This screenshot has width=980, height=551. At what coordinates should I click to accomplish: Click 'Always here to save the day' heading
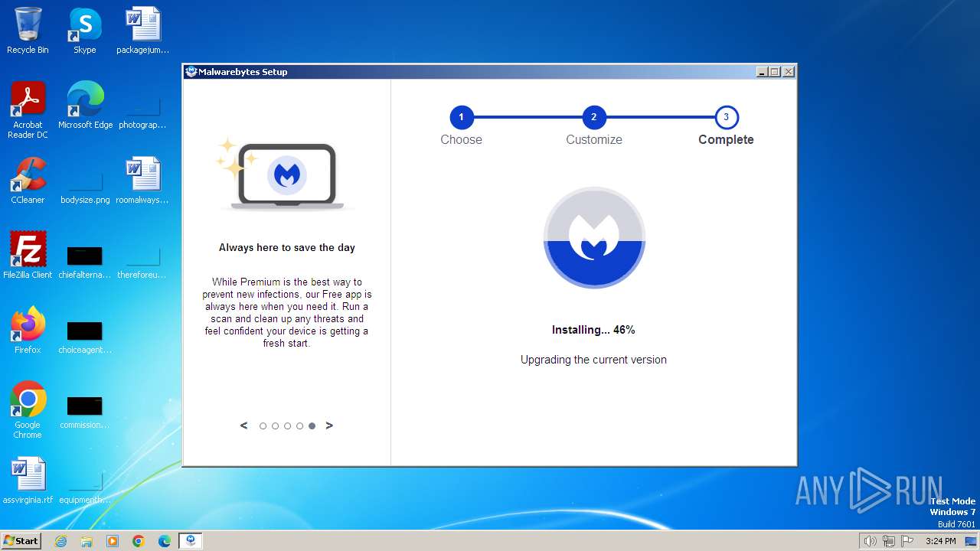287,248
